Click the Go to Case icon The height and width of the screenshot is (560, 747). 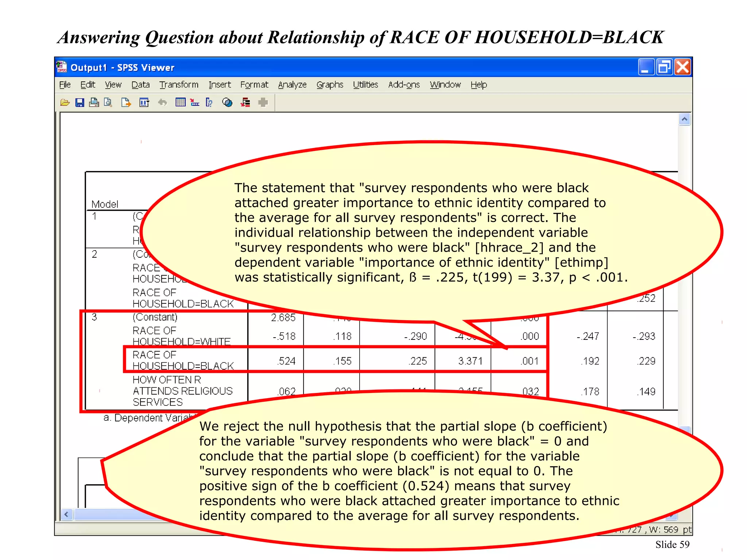pyautogui.click(x=195, y=103)
